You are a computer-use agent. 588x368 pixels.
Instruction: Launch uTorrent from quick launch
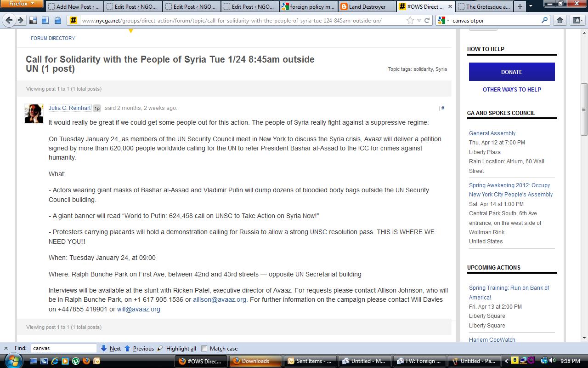tap(76, 361)
